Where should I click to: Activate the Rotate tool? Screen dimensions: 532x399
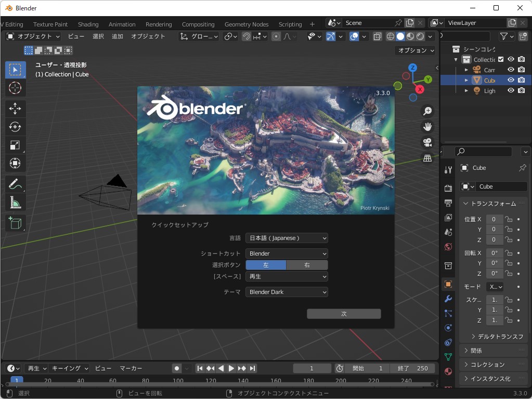pos(15,127)
